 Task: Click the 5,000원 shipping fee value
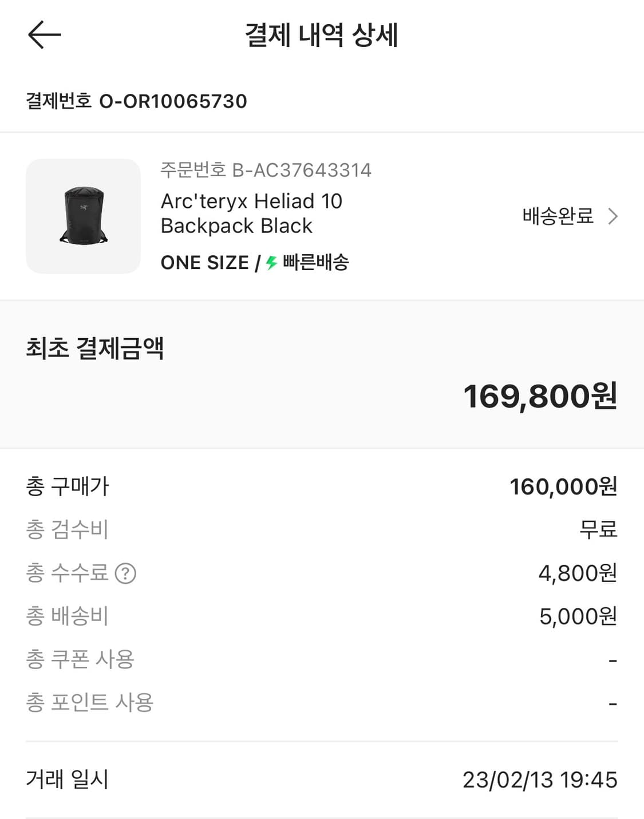pyautogui.click(x=578, y=616)
